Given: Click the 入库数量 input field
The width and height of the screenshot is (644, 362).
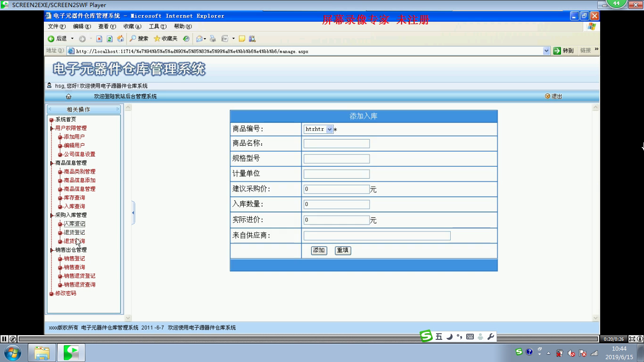Looking at the screenshot, I should [x=337, y=205].
